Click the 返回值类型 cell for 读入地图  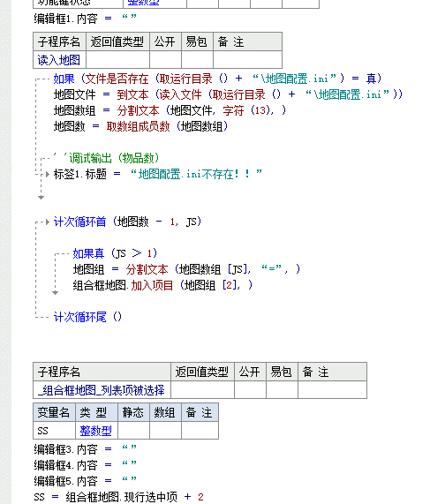point(117,60)
